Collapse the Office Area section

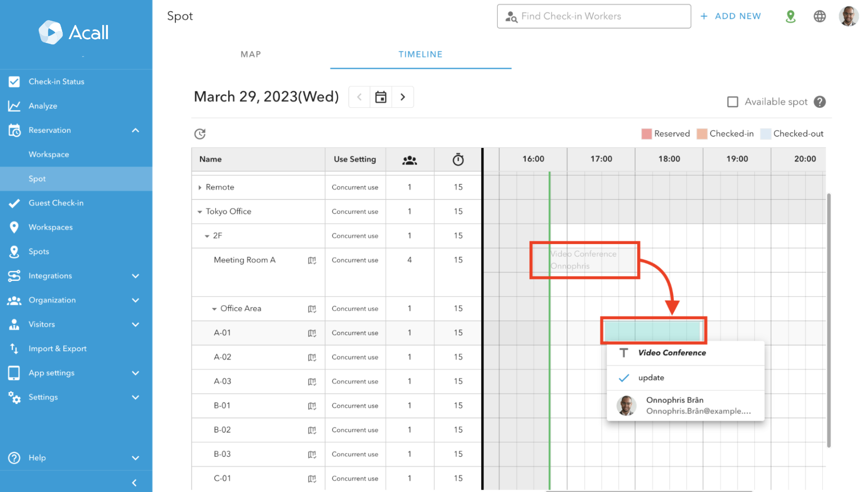214,308
